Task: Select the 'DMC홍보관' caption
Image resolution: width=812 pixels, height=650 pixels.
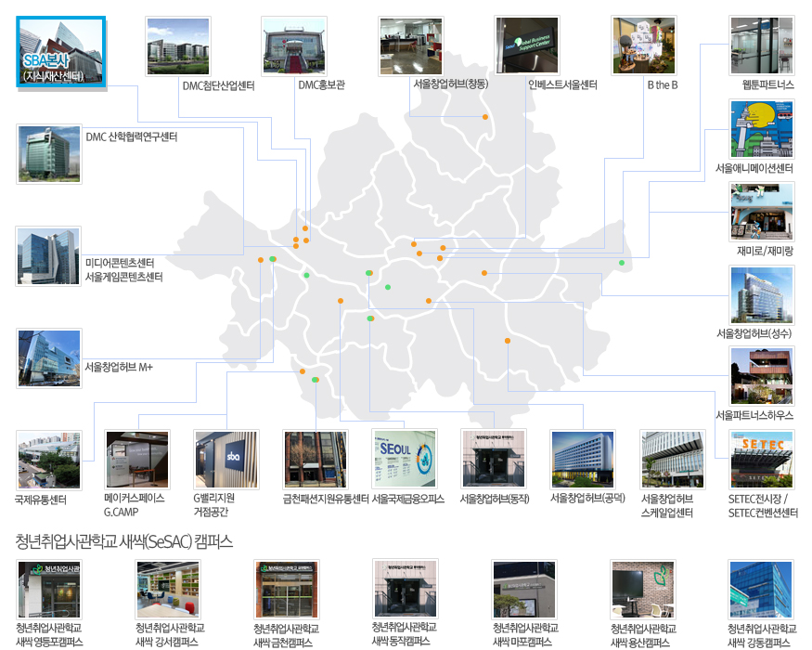Action: (322, 85)
